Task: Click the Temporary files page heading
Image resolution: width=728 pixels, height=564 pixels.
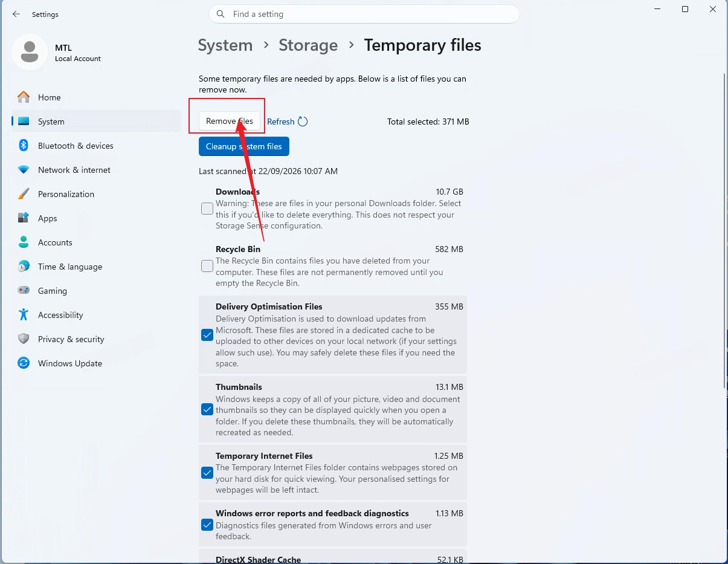Action: point(422,45)
